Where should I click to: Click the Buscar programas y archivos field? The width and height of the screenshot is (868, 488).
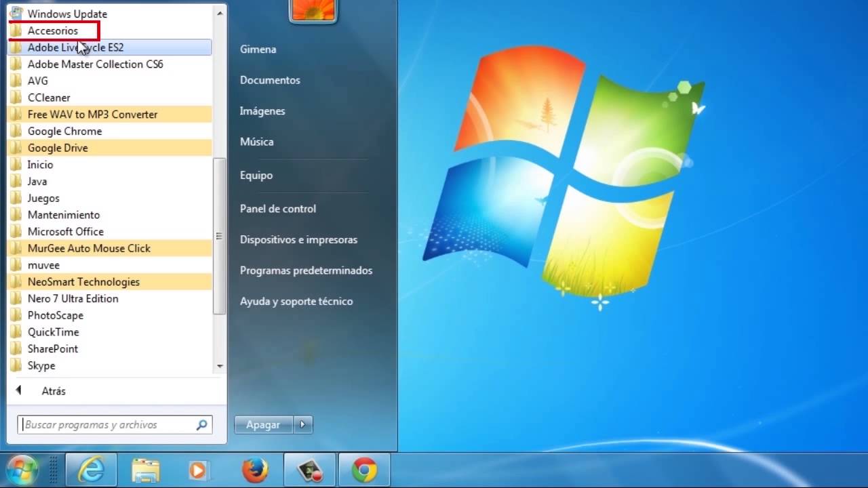(x=115, y=425)
